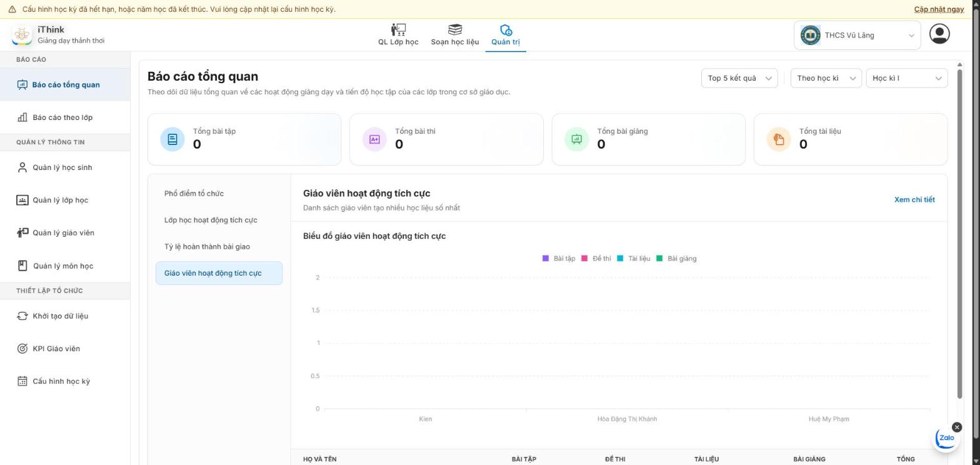
Task: Toggle the Đề thi pink legend swatch
Action: click(584, 258)
